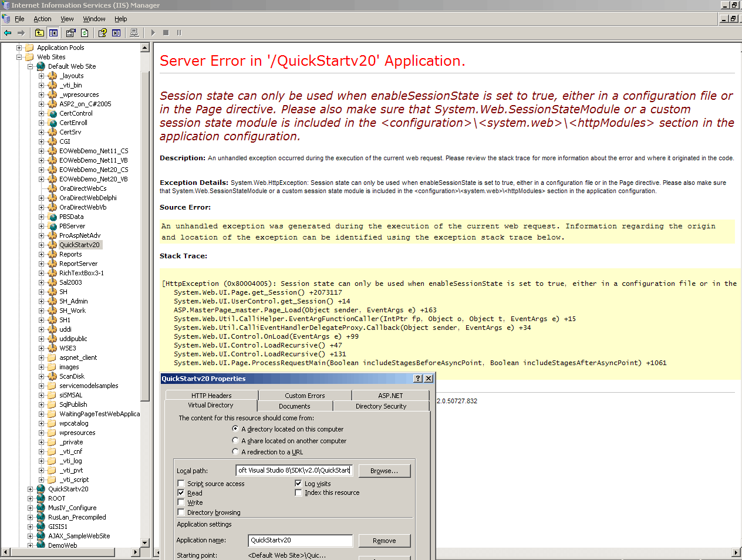Expand the MusIV_Configure node
Image resolution: width=742 pixels, height=560 pixels.
pos(31,508)
